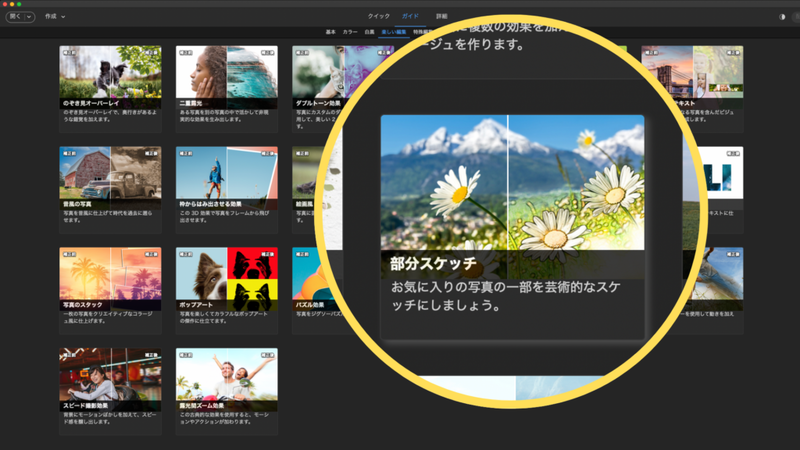
Task: Click the ポップアート card description text
Action: (223, 317)
